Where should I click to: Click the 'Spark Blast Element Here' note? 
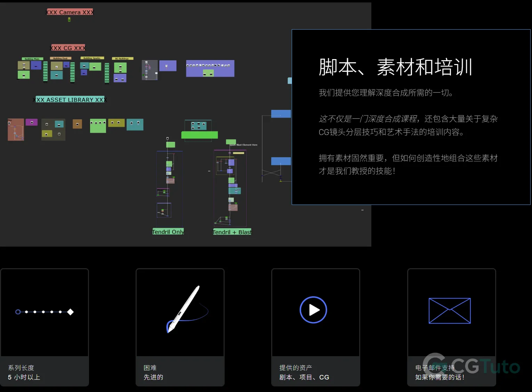click(243, 145)
